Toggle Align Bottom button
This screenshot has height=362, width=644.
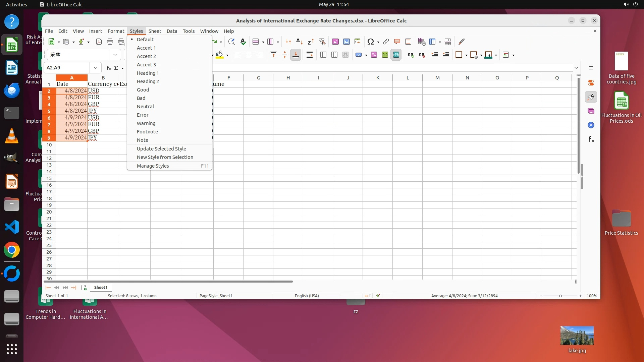[296, 55]
